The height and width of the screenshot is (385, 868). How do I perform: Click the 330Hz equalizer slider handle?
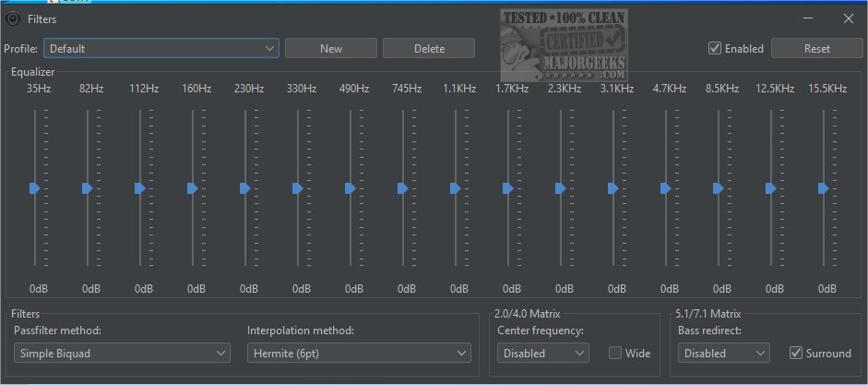point(298,188)
